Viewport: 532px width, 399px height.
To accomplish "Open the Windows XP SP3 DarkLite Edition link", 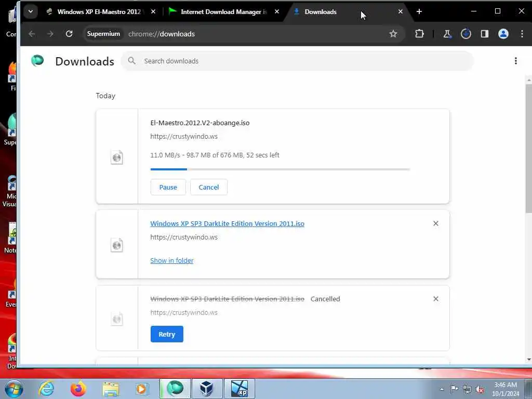I will [x=228, y=223].
